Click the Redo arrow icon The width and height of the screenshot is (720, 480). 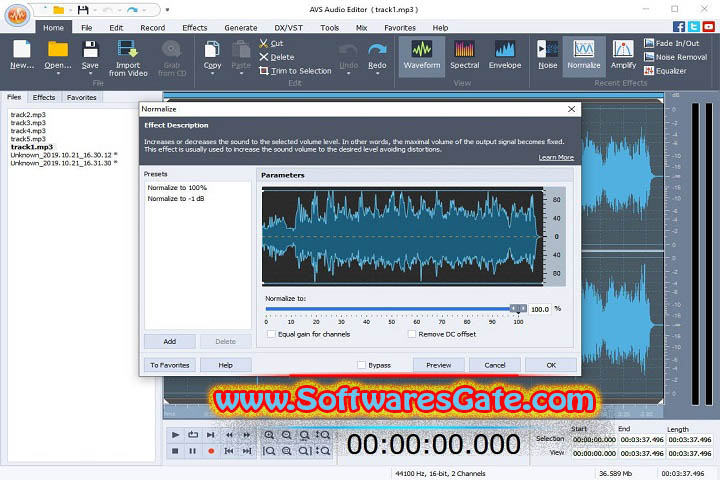pos(377,49)
